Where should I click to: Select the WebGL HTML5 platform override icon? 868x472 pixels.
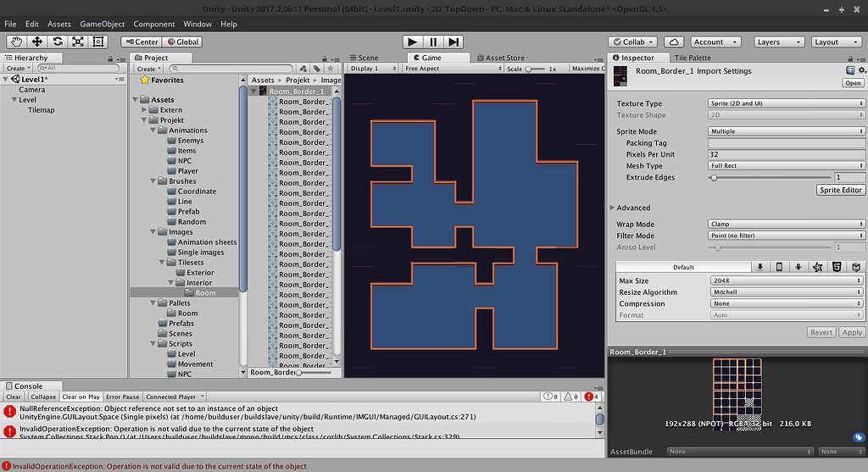coord(837,267)
